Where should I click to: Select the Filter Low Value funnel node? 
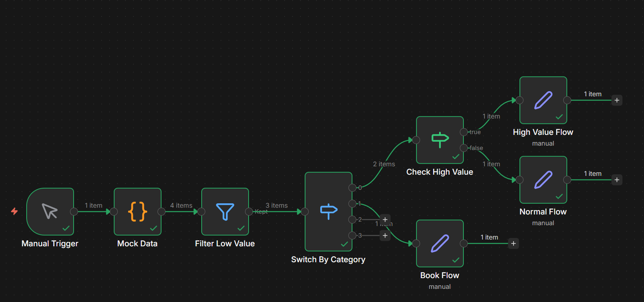point(225,211)
